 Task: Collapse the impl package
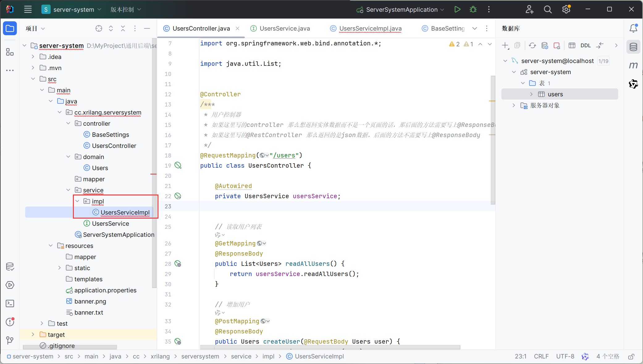[77, 201]
